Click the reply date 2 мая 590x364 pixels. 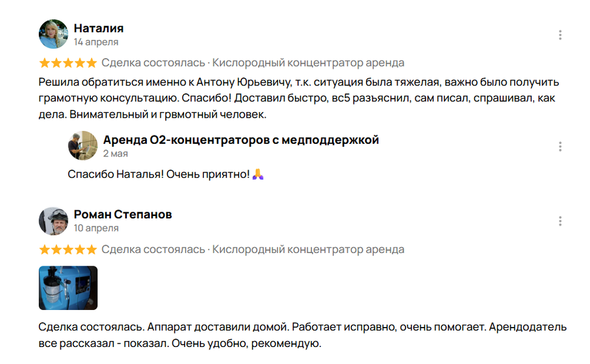115,153
